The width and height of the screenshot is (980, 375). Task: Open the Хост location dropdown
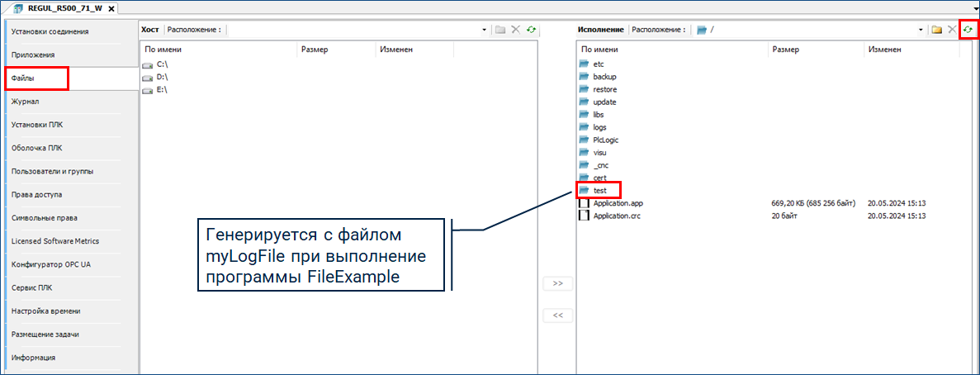pos(485,30)
